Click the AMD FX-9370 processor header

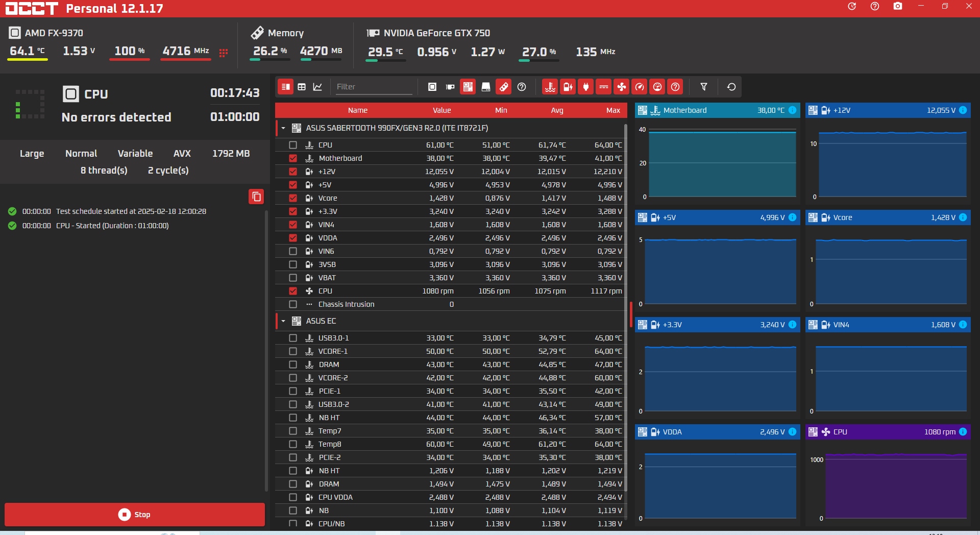(x=46, y=33)
